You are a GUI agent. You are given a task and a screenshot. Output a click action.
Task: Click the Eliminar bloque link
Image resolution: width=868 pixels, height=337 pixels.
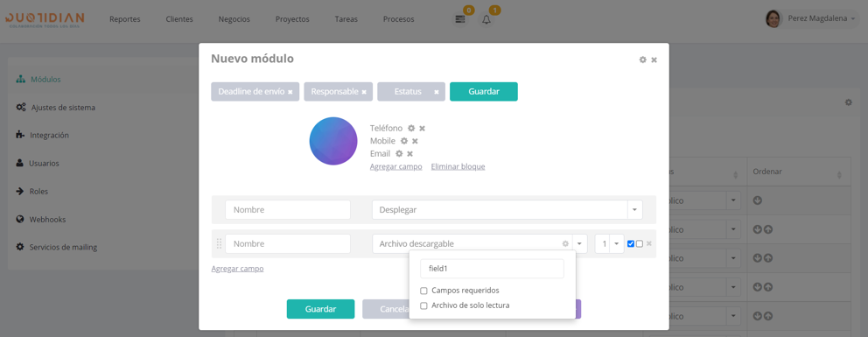(x=458, y=166)
